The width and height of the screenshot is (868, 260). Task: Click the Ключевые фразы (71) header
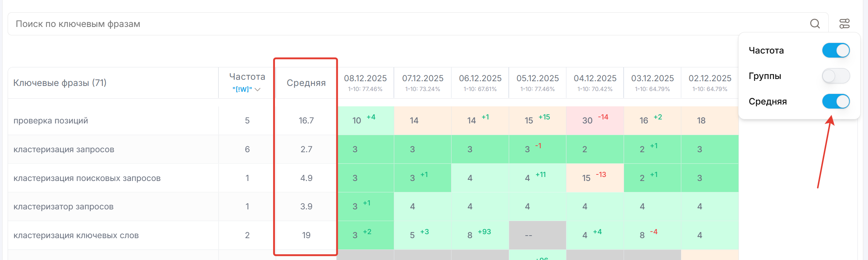coord(60,83)
